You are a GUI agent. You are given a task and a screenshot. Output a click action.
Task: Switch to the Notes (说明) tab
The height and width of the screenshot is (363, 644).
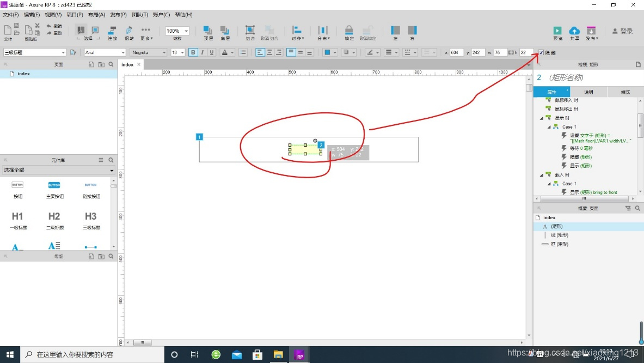tap(588, 92)
